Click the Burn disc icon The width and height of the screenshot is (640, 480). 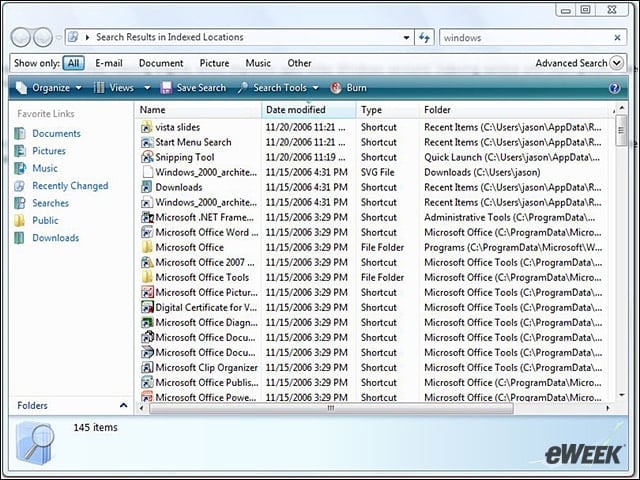336,88
